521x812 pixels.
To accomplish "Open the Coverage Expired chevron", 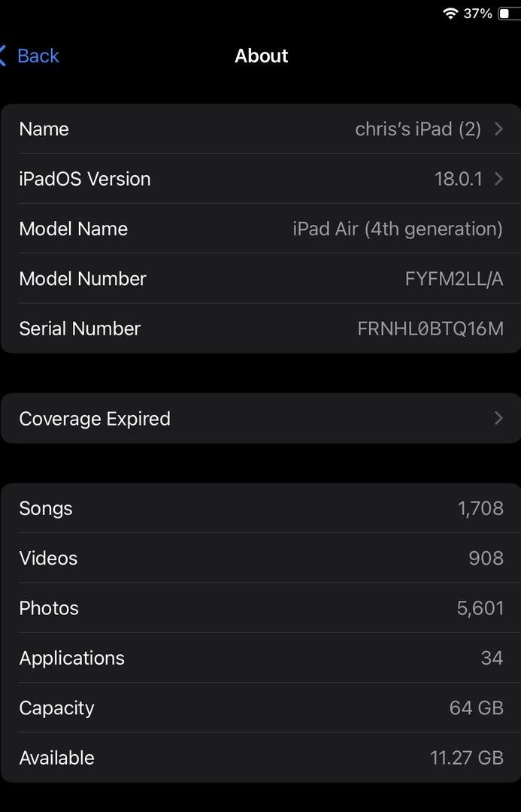I will coord(498,418).
